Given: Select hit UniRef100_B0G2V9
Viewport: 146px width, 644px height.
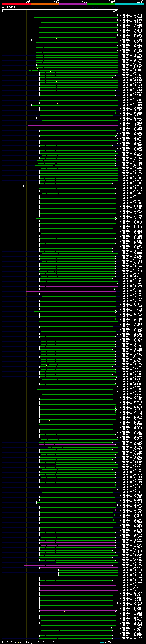Looking at the screenshot, I should [131, 130].
